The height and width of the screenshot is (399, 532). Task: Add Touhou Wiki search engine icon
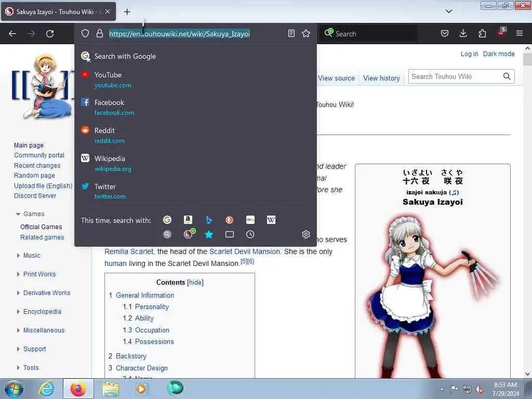click(189, 234)
